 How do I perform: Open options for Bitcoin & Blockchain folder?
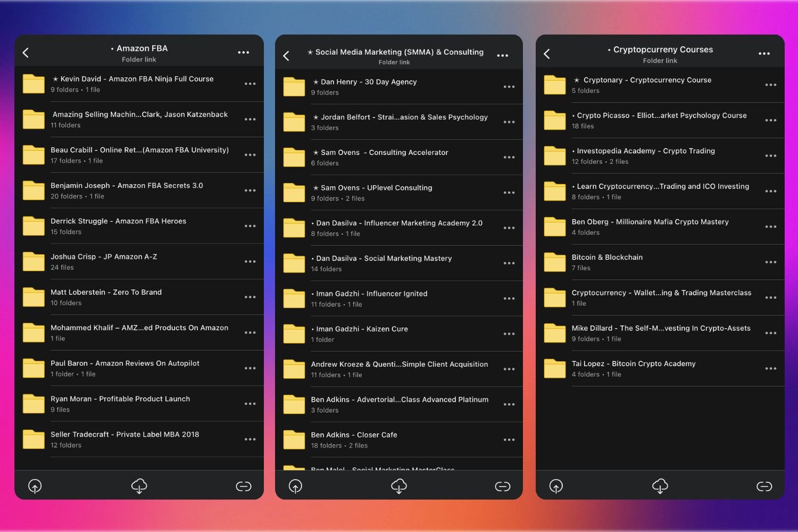[771, 262]
